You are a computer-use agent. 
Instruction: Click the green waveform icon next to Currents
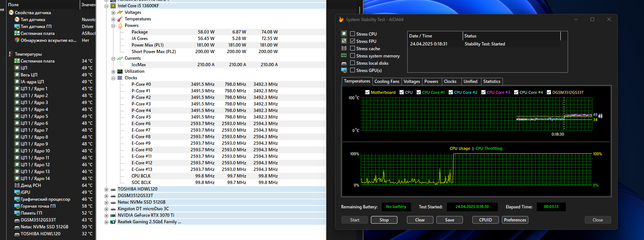[120, 58]
